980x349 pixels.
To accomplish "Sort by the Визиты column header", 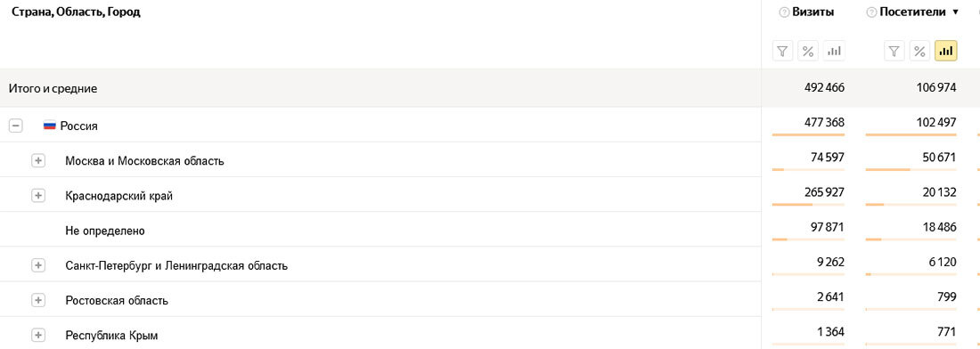I will coord(813,12).
